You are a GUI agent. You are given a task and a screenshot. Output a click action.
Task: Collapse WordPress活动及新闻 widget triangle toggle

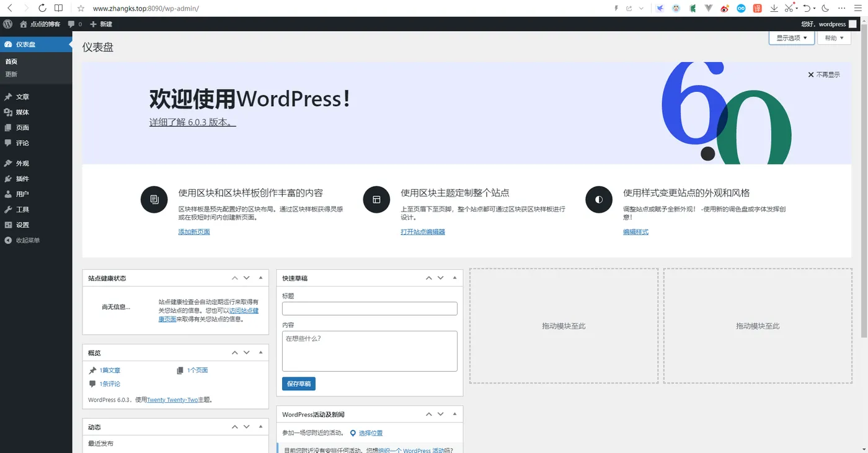point(454,414)
